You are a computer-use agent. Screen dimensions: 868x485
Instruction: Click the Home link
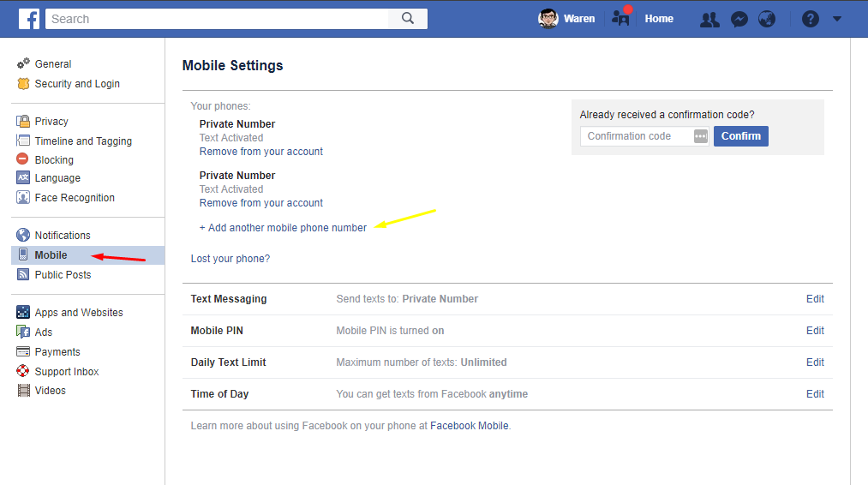pyautogui.click(x=659, y=19)
